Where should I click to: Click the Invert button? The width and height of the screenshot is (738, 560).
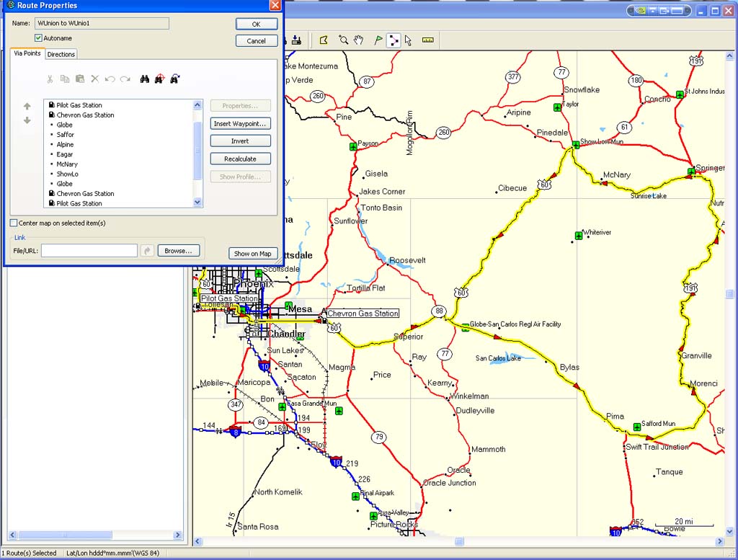(x=241, y=141)
